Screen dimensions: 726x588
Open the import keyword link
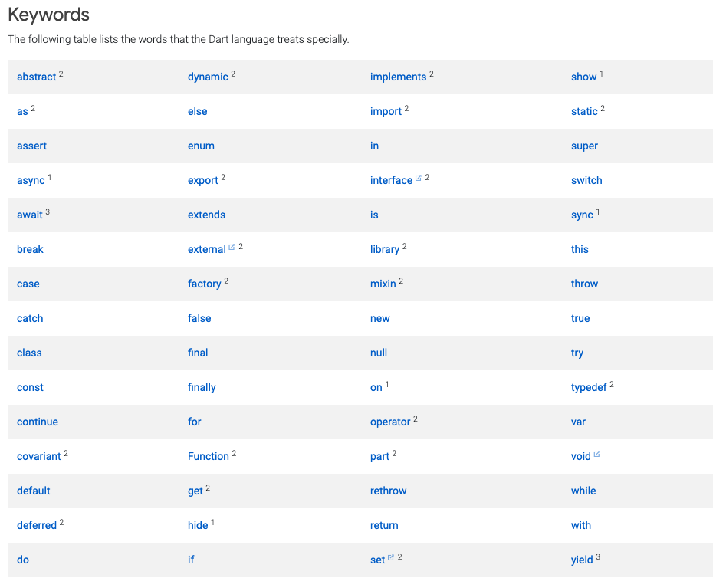(x=386, y=112)
